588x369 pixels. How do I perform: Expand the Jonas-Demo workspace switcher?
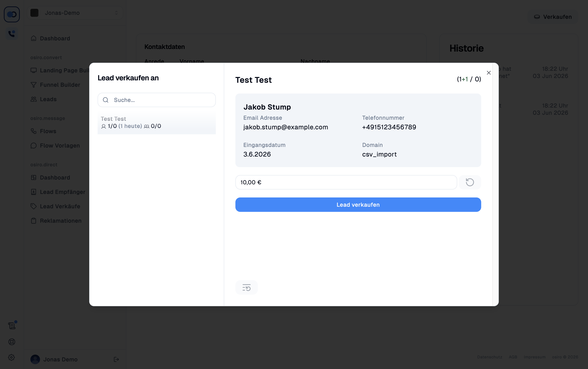75,13
